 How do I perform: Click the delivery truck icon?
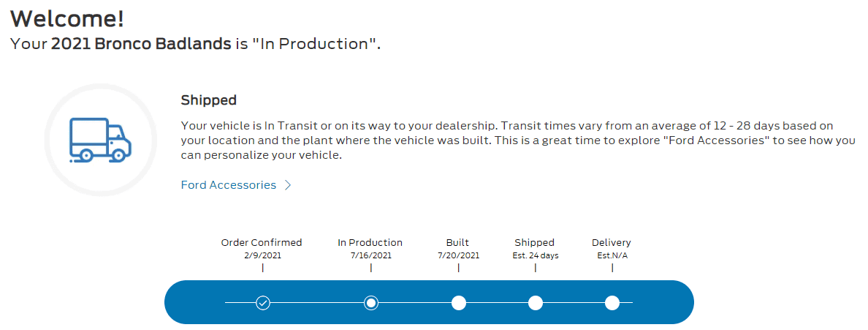point(100,140)
